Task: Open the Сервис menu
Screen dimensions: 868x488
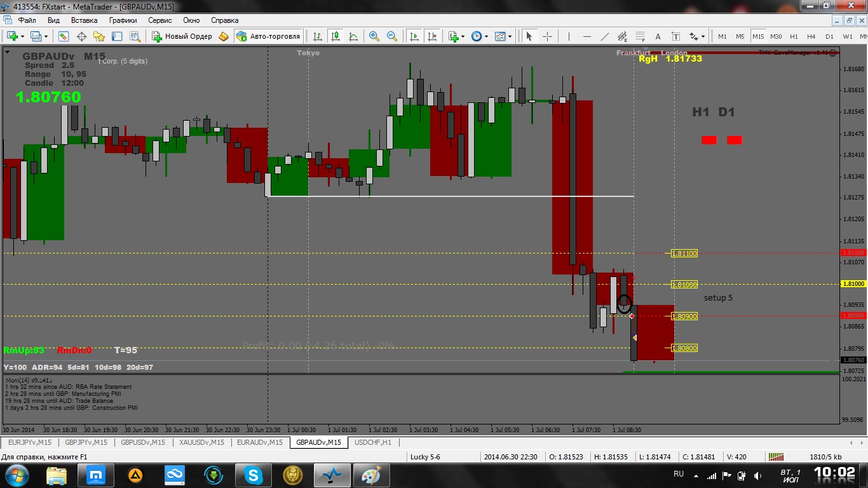Action: (x=160, y=20)
